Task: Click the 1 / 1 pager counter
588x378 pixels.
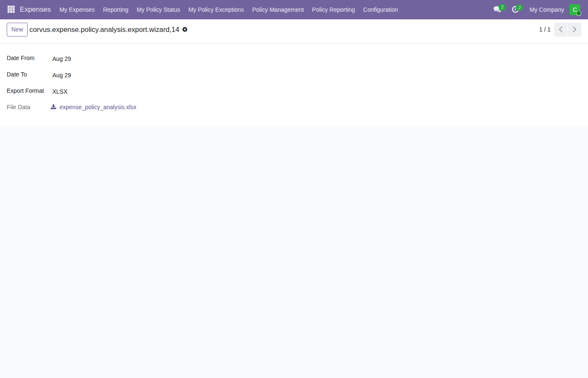Action: (x=545, y=29)
